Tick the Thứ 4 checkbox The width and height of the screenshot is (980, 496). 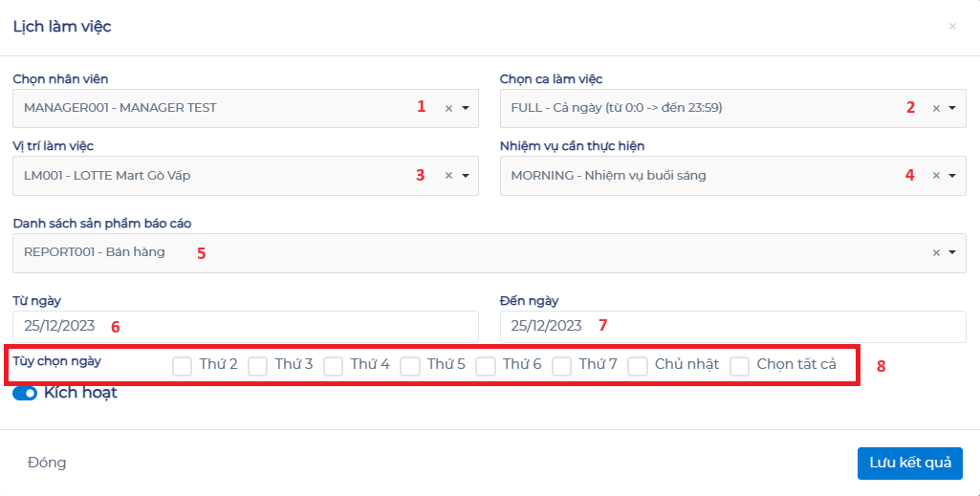coord(333,365)
